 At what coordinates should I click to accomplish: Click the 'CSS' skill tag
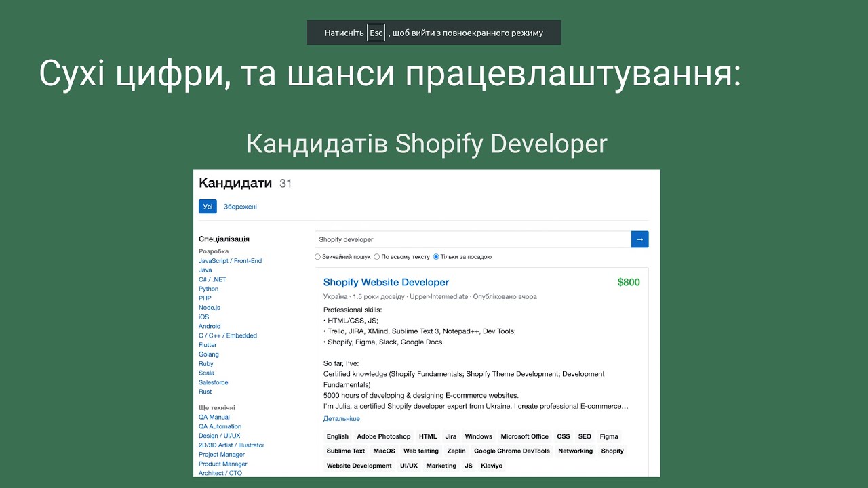pos(564,436)
